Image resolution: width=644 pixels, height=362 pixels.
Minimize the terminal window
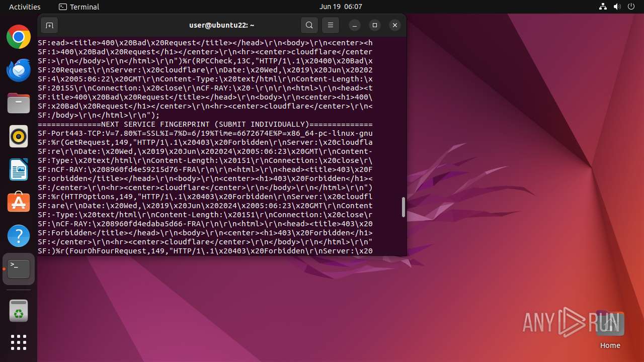(355, 25)
